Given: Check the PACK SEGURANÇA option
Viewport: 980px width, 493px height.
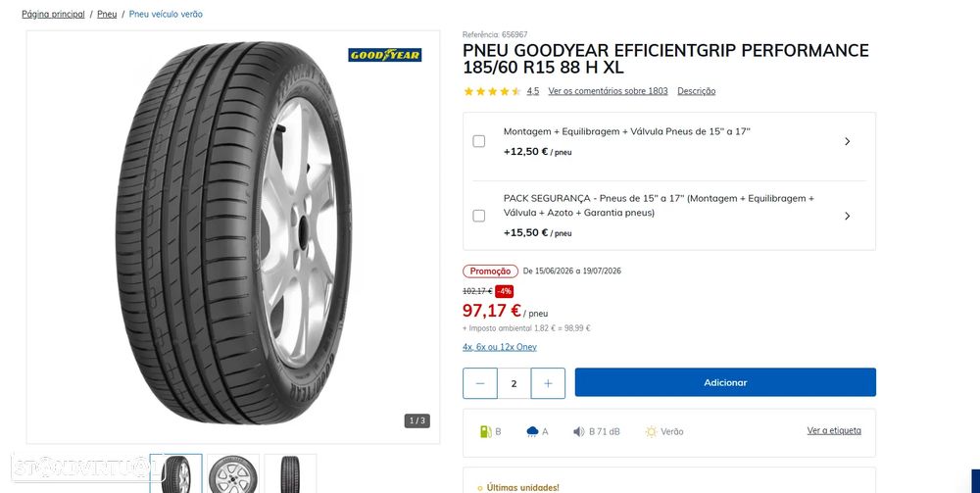Looking at the screenshot, I should (479, 216).
